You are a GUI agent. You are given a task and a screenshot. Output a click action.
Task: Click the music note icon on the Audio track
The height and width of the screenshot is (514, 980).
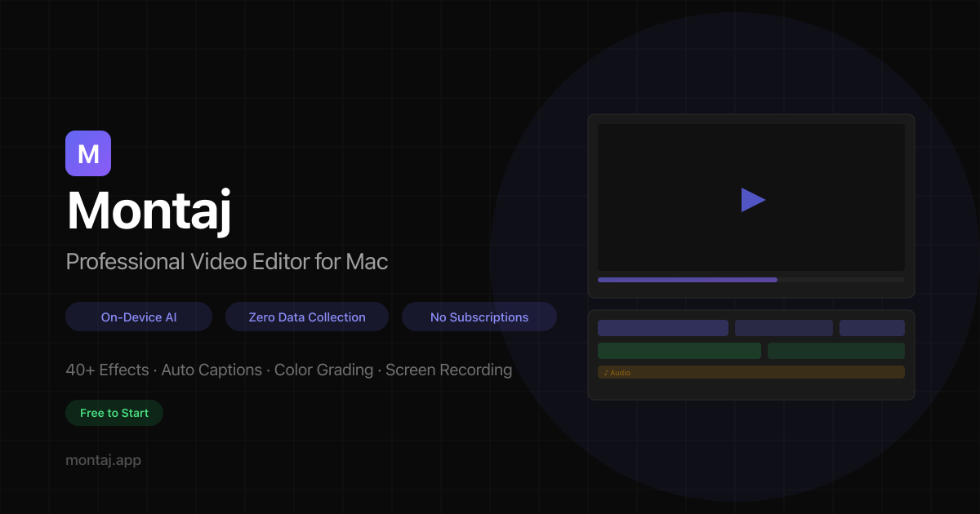[605, 372]
